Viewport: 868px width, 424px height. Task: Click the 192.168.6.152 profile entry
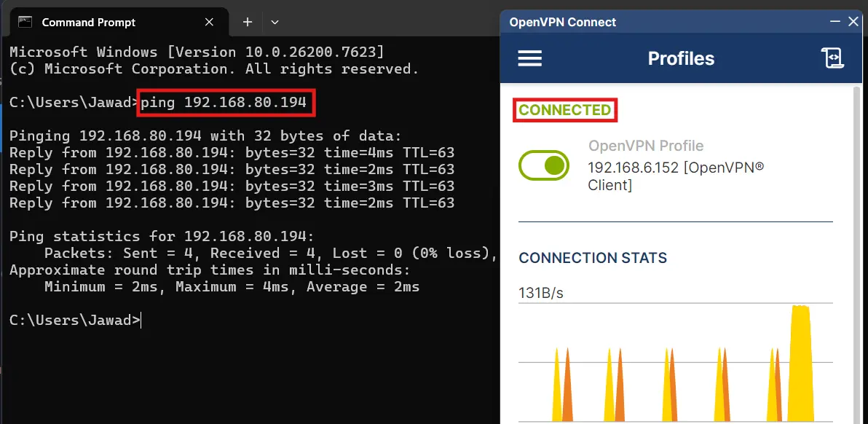(x=675, y=176)
